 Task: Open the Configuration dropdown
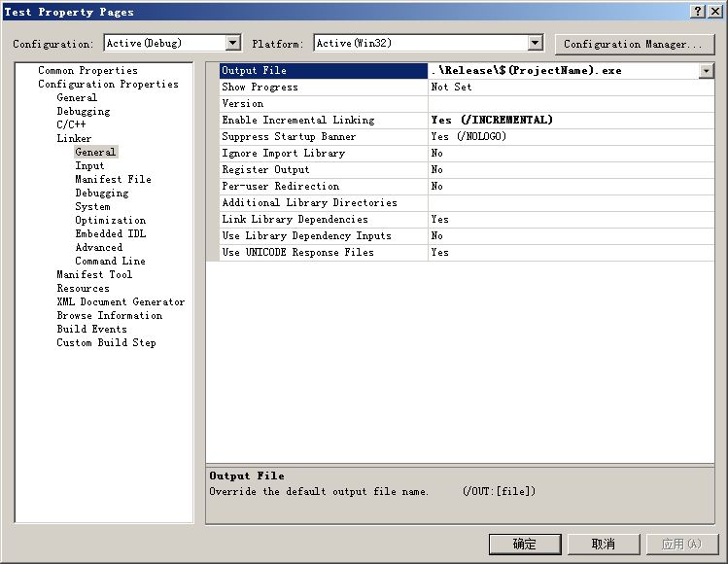(x=232, y=43)
